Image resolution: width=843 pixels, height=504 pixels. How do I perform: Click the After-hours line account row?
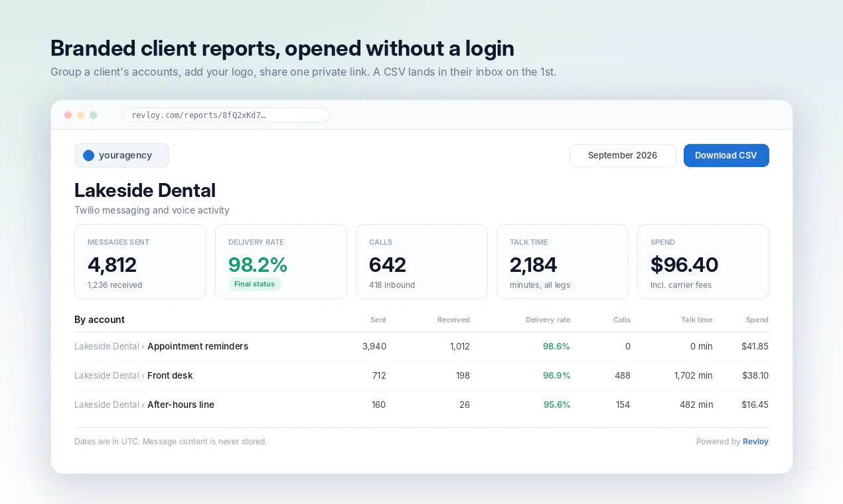421,405
